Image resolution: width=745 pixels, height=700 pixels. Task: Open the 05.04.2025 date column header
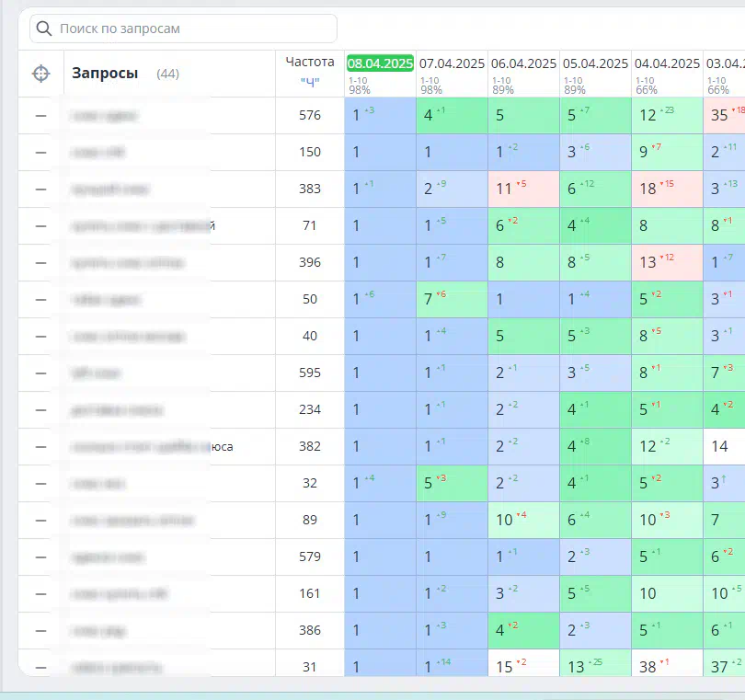point(595,63)
